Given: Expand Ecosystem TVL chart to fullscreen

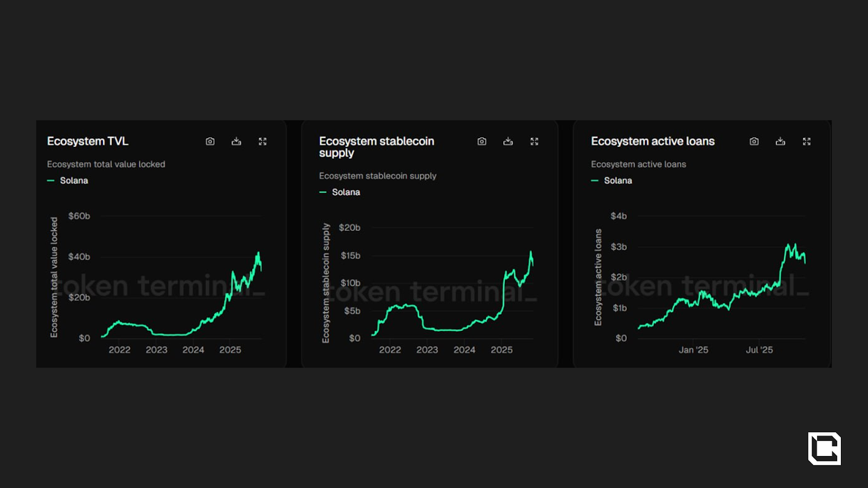Looking at the screenshot, I should tap(263, 142).
